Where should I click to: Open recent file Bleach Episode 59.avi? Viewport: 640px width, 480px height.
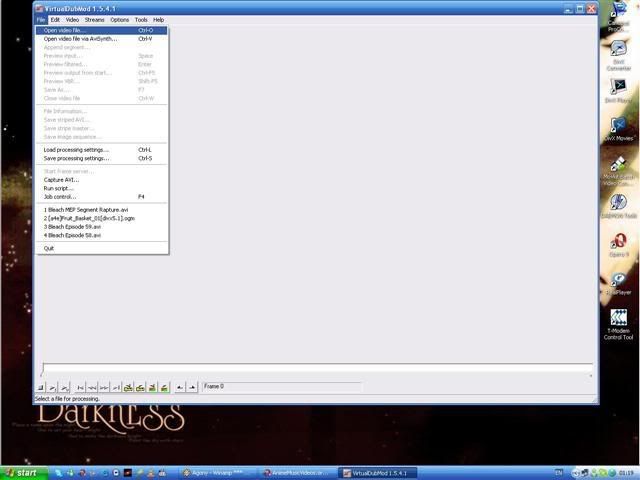(x=102, y=227)
